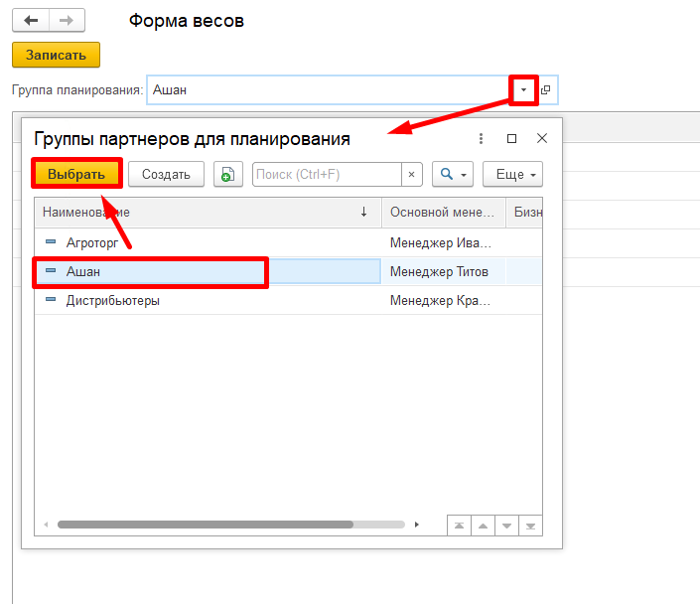
Task: Click the copy-item icon next to Создать
Action: [227, 174]
